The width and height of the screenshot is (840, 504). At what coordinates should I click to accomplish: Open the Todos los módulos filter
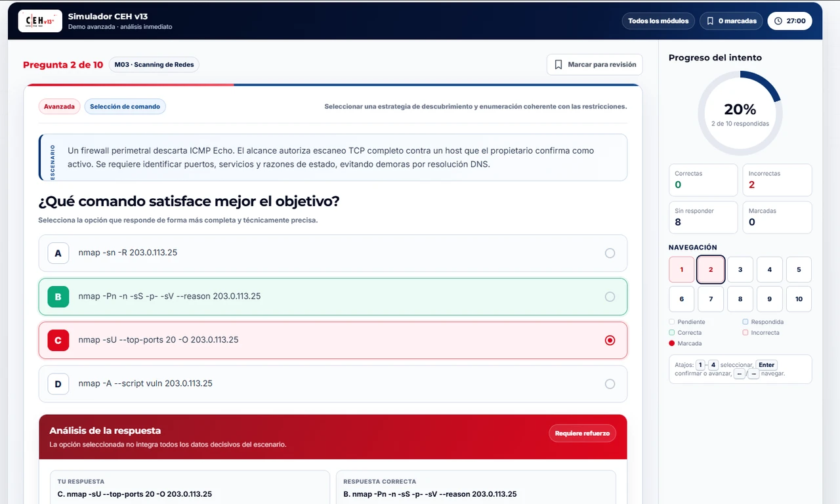[x=658, y=21]
